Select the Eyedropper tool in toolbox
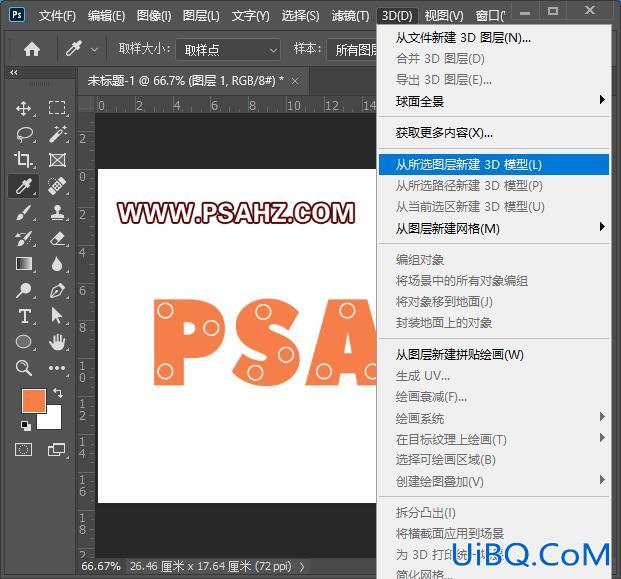The height and width of the screenshot is (579, 621). (x=24, y=186)
